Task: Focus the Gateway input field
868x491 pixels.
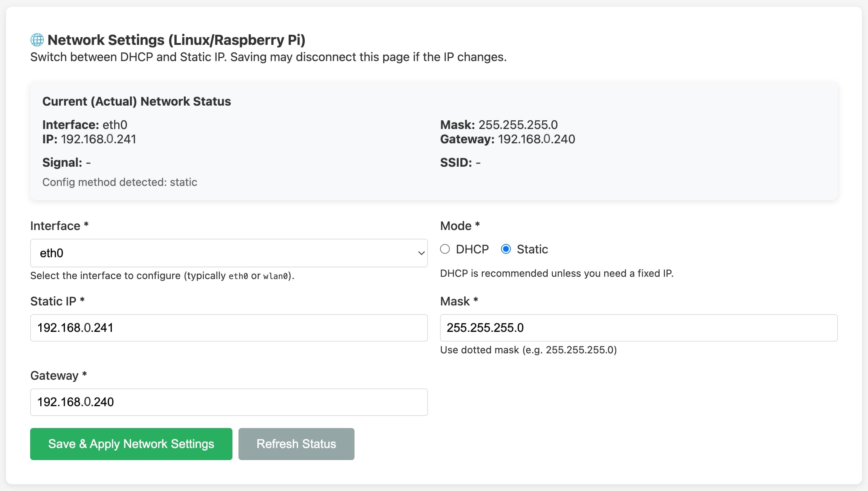Action: tap(229, 402)
